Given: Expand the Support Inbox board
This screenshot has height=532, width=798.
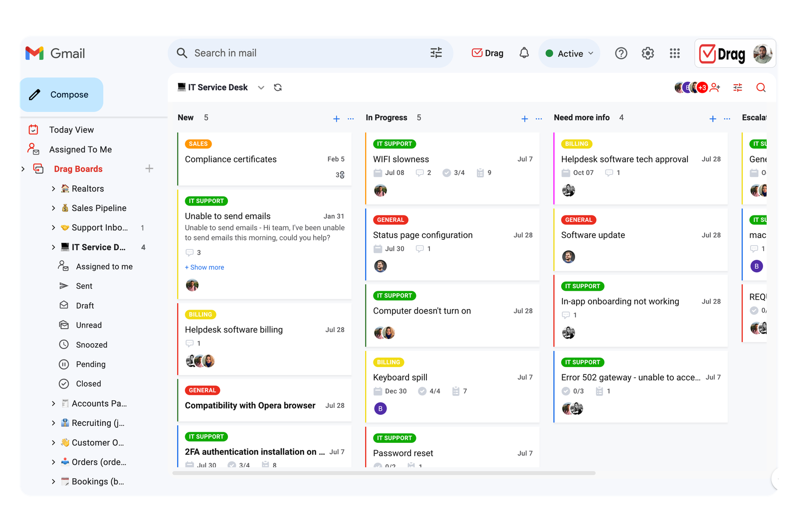Looking at the screenshot, I should [53, 227].
